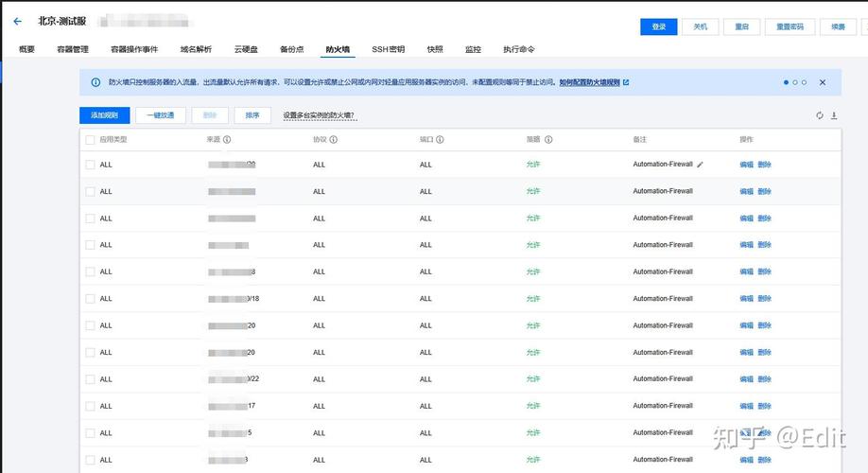Show info tooltip beside 协议 column header
The image size is (868, 473).
[333, 140]
